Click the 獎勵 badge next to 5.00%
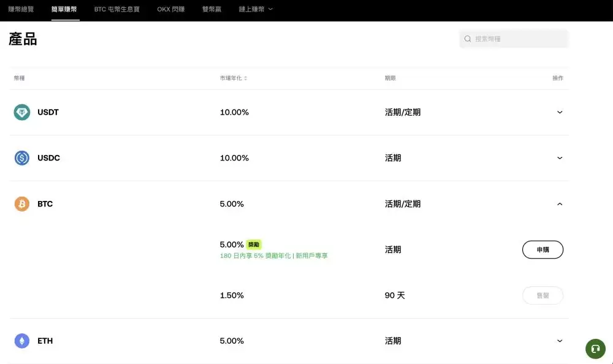Viewport: 613px width, 364px height. click(x=253, y=244)
